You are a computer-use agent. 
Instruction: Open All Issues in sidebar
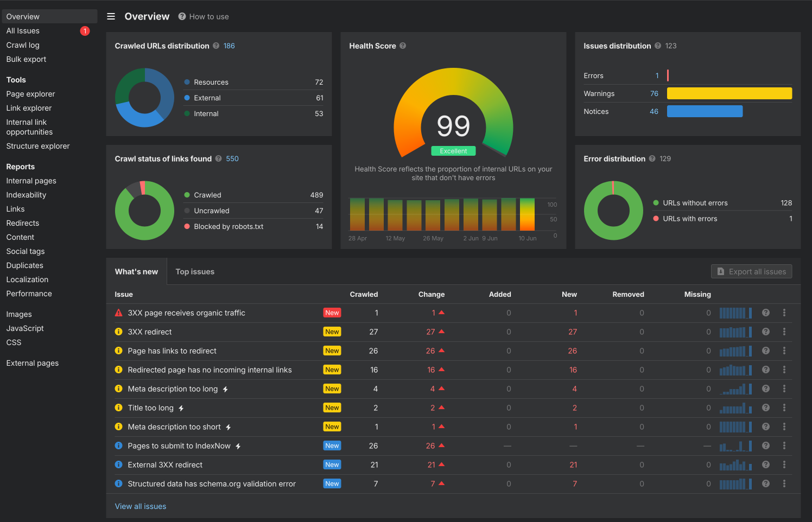(23, 31)
